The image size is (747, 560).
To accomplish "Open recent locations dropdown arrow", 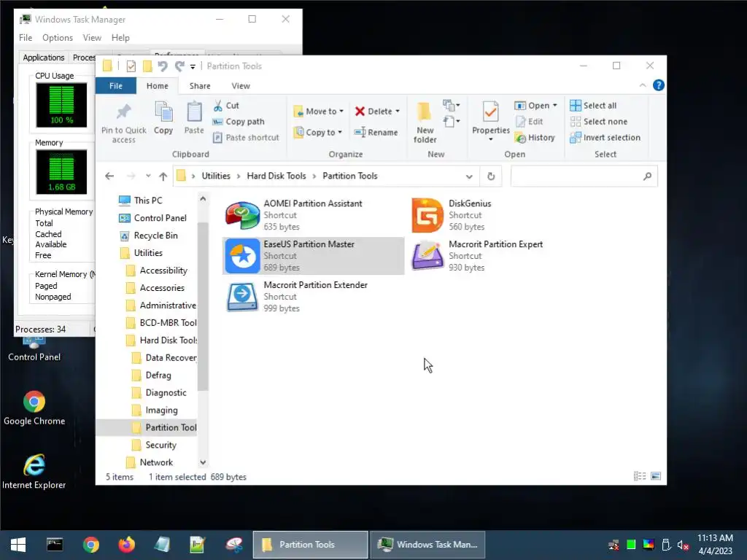I will coord(148,176).
